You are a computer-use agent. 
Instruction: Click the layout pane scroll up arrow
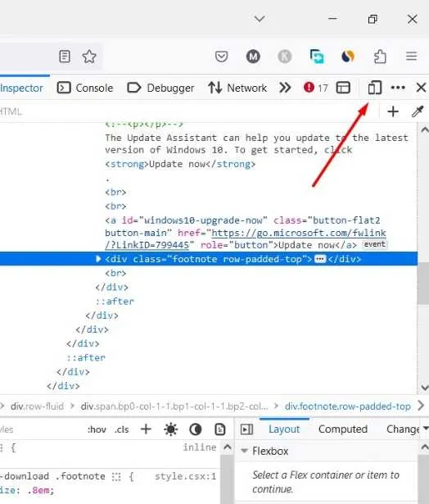(x=425, y=447)
